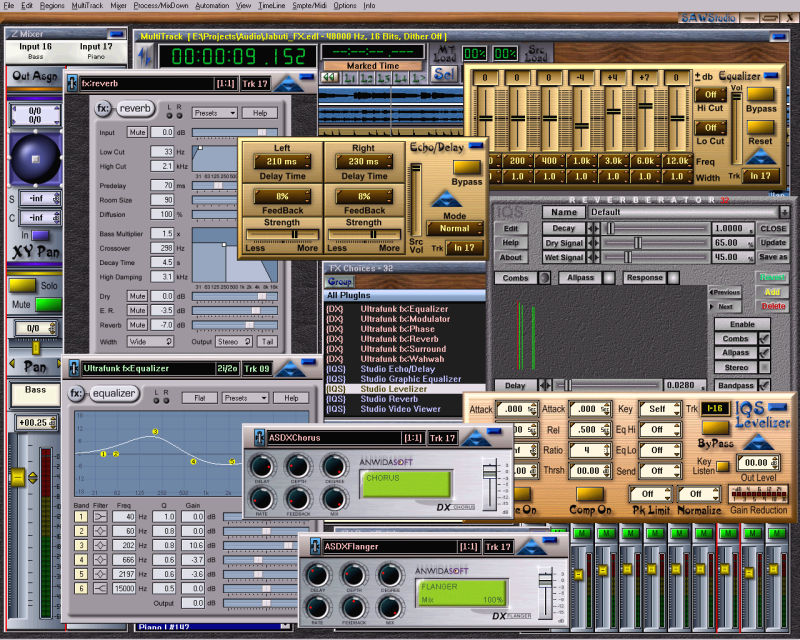
Task: Toggle the yellow Solo button in Mixer
Action: point(22,285)
